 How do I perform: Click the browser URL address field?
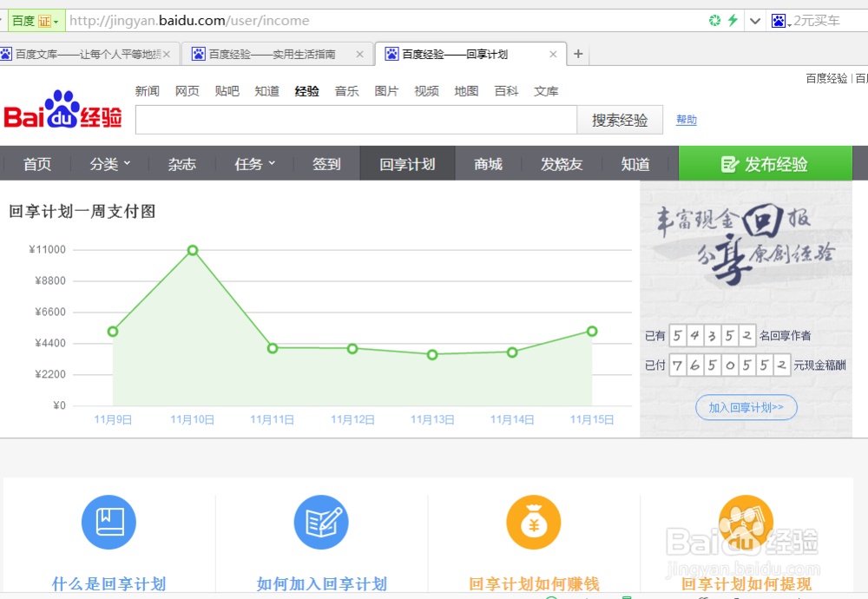[385, 21]
